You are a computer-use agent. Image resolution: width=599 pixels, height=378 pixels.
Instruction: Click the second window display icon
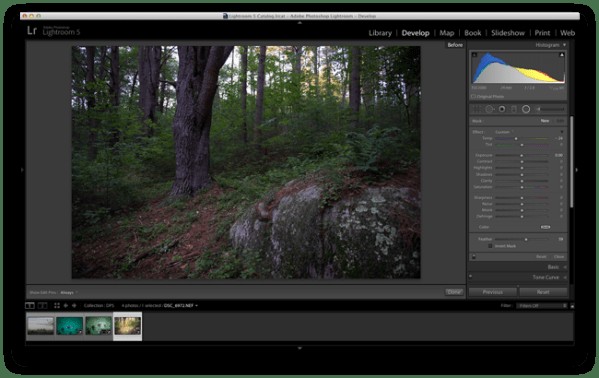43,305
